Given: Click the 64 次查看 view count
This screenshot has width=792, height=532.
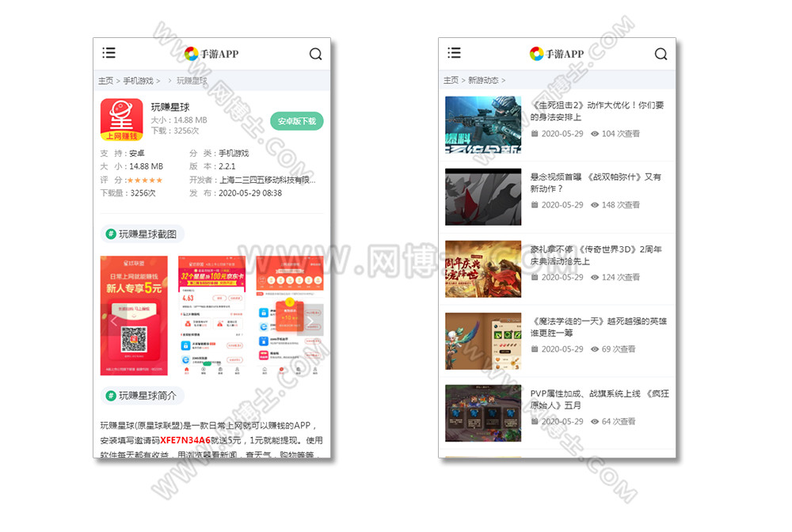Looking at the screenshot, I should [619, 421].
